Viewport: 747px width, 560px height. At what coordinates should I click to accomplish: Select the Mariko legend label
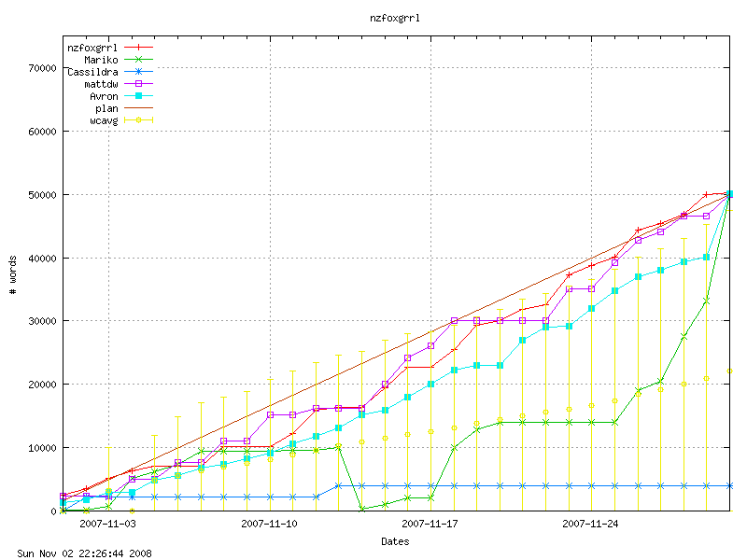click(101, 59)
